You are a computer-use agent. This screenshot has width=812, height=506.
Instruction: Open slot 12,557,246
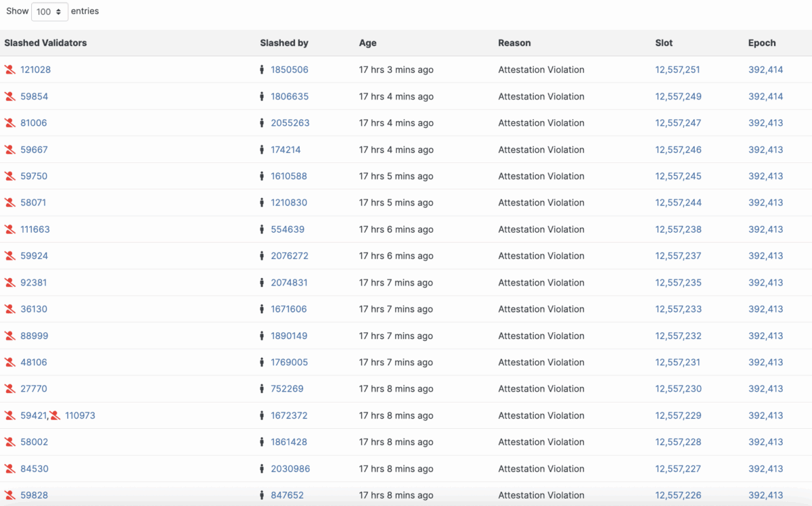[x=678, y=149]
